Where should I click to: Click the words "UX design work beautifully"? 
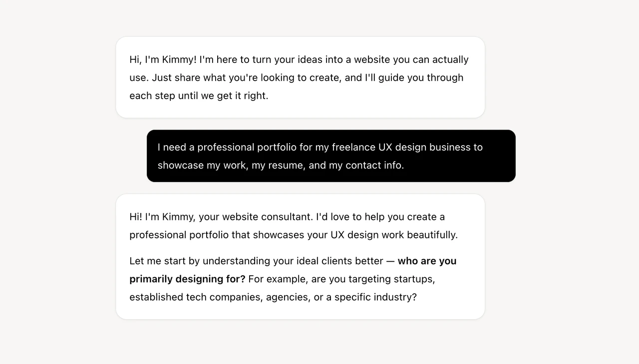tap(394, 235)
